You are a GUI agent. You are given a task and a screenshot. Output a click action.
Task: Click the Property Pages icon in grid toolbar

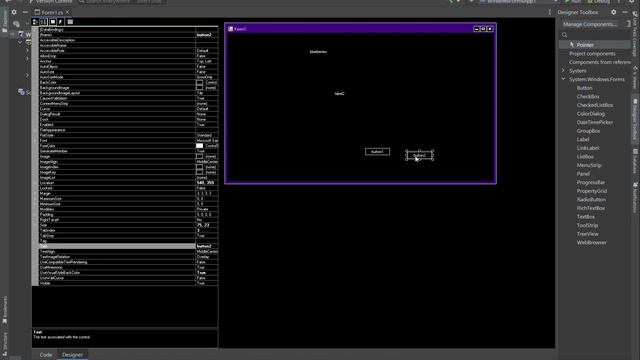tap(70, 22)
